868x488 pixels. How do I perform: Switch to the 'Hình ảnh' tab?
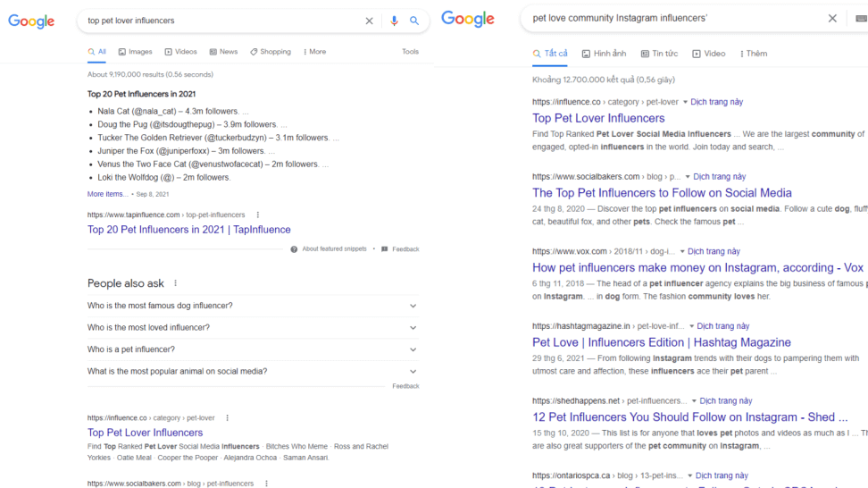pos(604,54)
